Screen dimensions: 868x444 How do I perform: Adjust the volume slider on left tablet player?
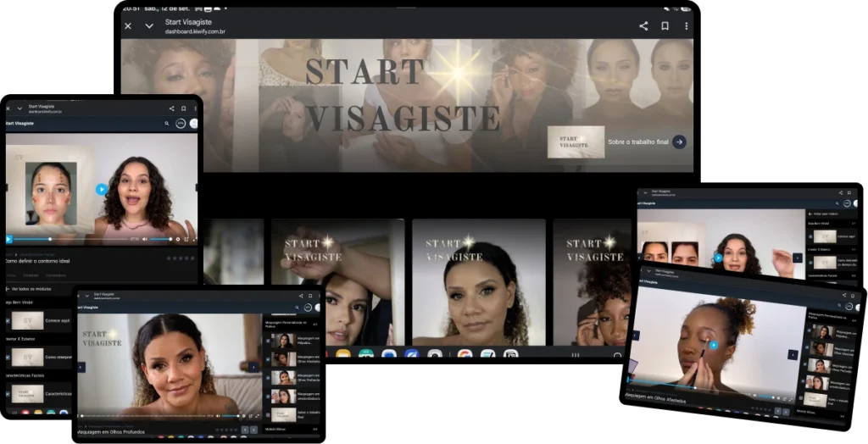pyautogui.click(x=161, y=239)
